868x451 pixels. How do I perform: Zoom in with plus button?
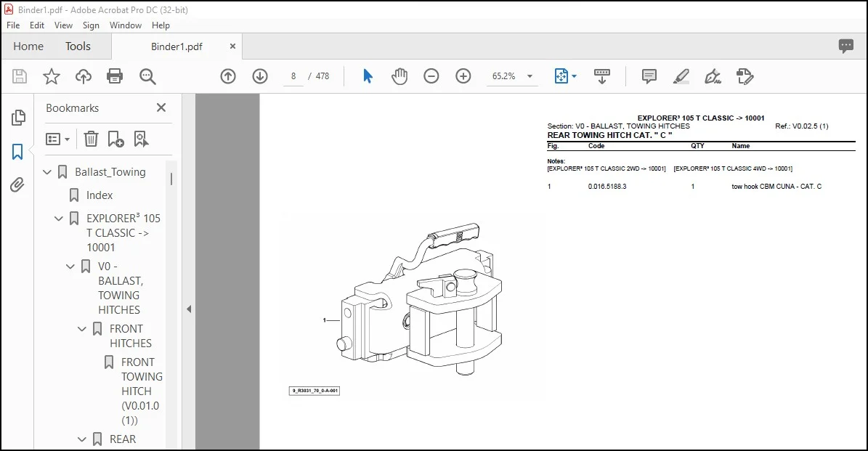463,76
